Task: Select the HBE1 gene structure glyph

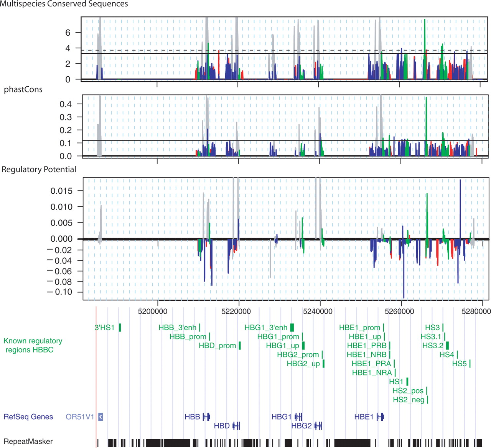Action: 380,417
